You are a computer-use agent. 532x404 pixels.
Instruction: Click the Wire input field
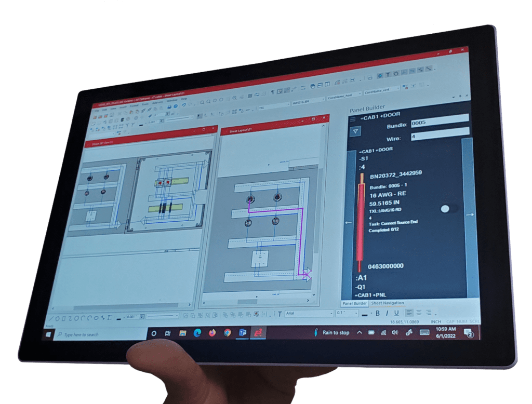point(440,133)
